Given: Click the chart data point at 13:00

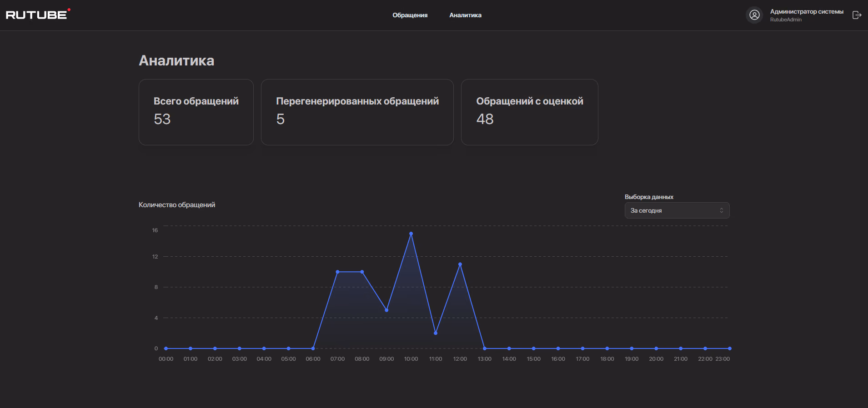Looking at the screenshot, I should pyautogui.click(x=485, y=348).
